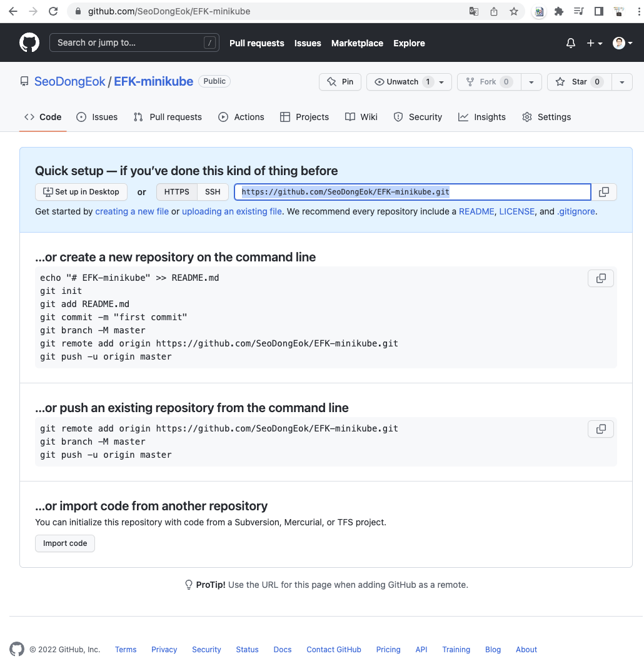The height and width of the screenshot is (666, 644).
Task: Click the translate page icon in address bar
Action: (474, 11)
